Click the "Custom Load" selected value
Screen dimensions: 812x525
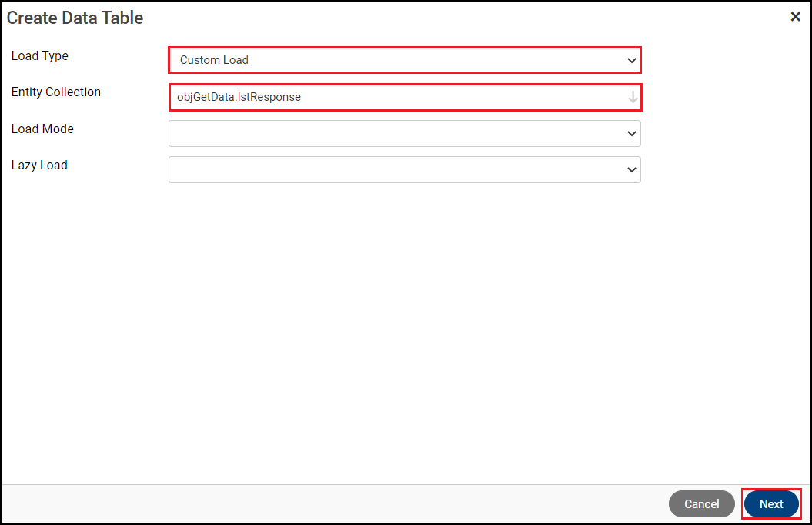214,60
